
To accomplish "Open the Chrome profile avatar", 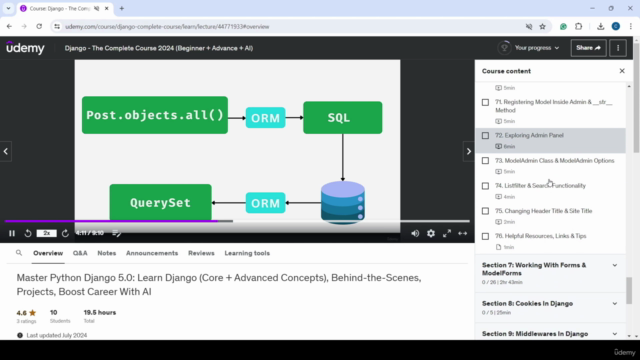I will (x=616, y=27).
